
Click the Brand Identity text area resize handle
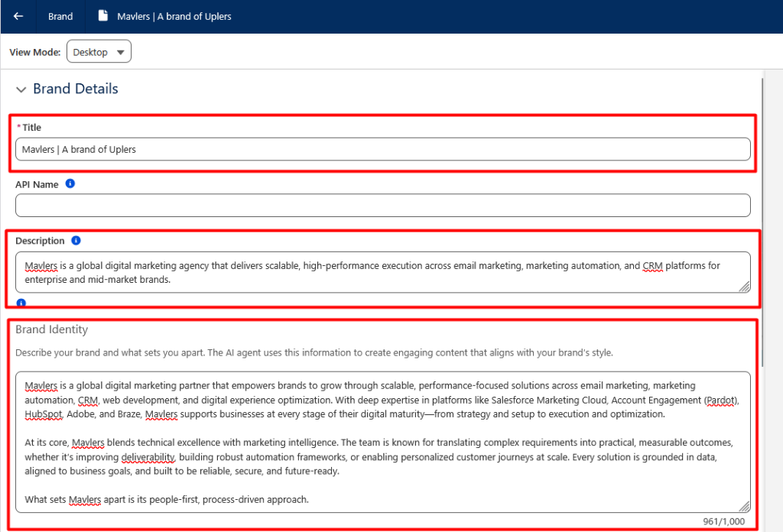744,506
